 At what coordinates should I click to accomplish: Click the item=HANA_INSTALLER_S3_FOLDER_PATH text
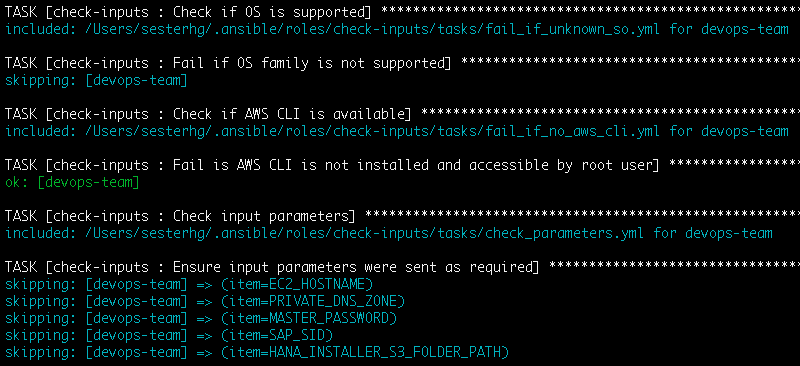[365, 352]
